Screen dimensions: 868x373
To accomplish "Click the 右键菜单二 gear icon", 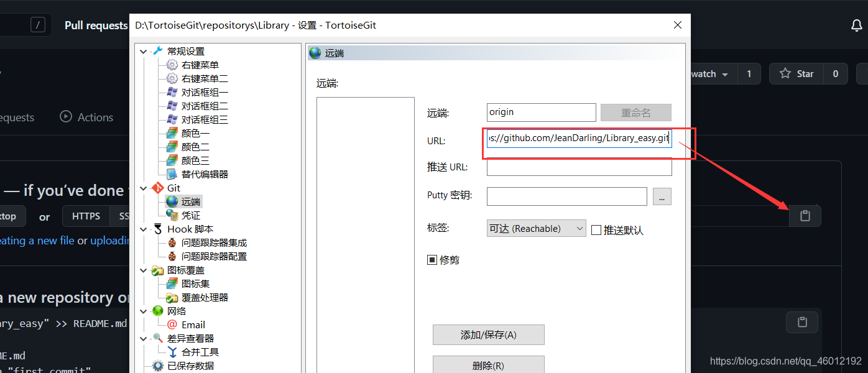I will point(172,78).
